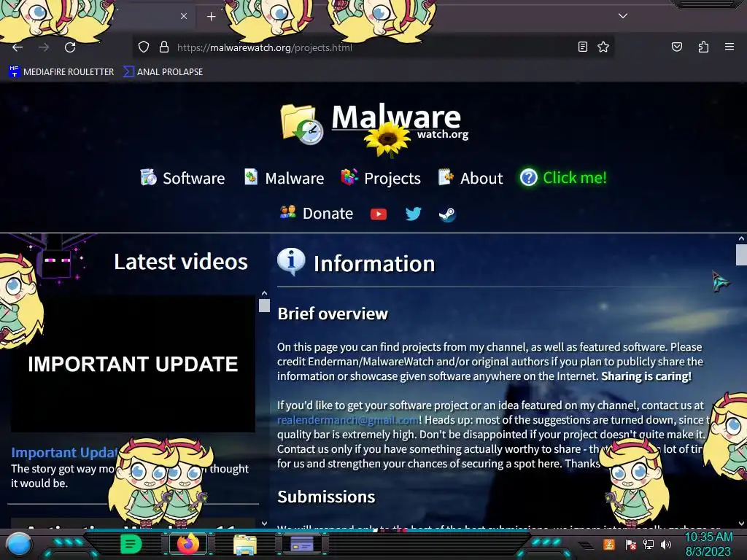Open the Donate navigation link
The width and height of the screenshot is (747, 560).
pyautogui.click(x=328, y=214)
